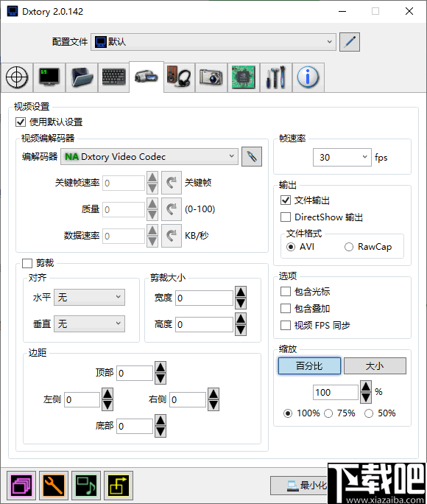Click the 高度 crop height field
Viewport: 427px width, 504px height.
(x=204, y=325)
